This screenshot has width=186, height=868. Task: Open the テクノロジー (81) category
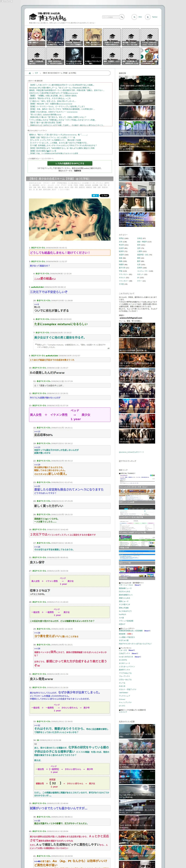[126, 274]
